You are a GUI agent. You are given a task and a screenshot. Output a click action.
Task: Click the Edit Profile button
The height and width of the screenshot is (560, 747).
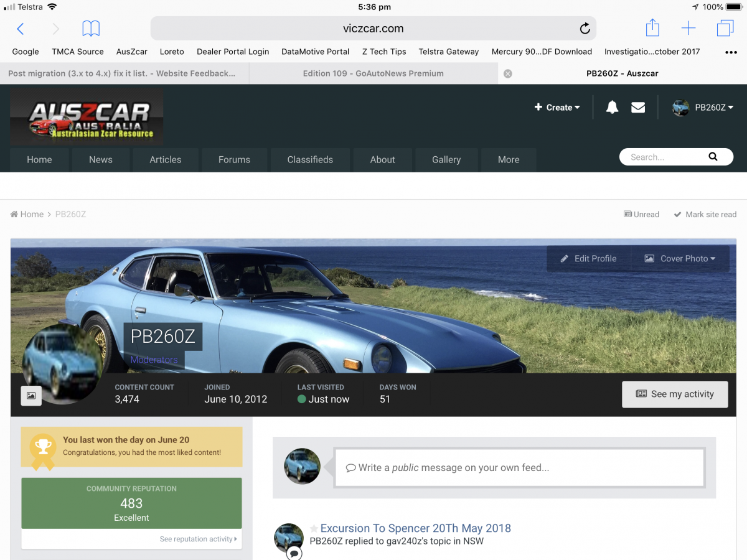589,259
